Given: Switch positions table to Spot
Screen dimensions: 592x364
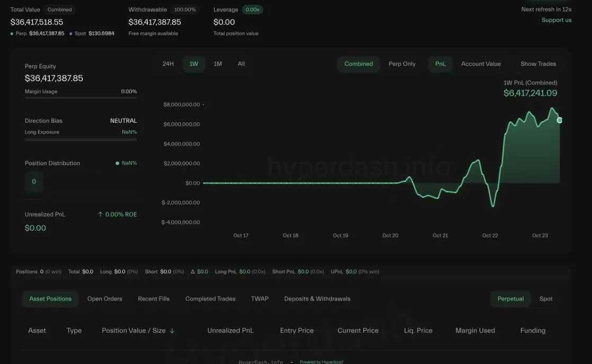Looking at the screenshot, I should pos(546,298).
